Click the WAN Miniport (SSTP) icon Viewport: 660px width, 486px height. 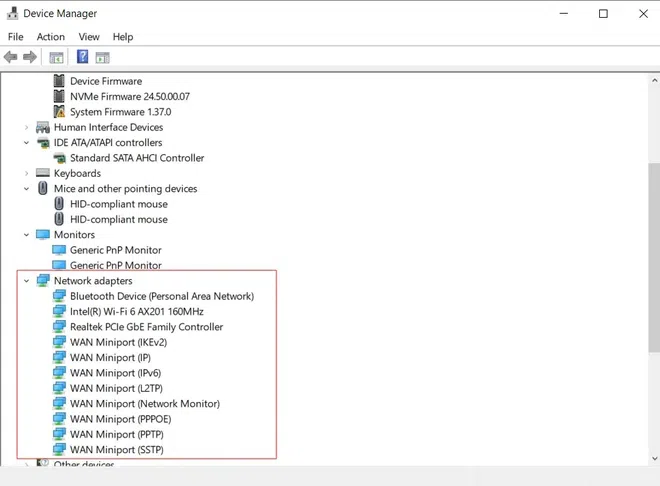point(59,449)
